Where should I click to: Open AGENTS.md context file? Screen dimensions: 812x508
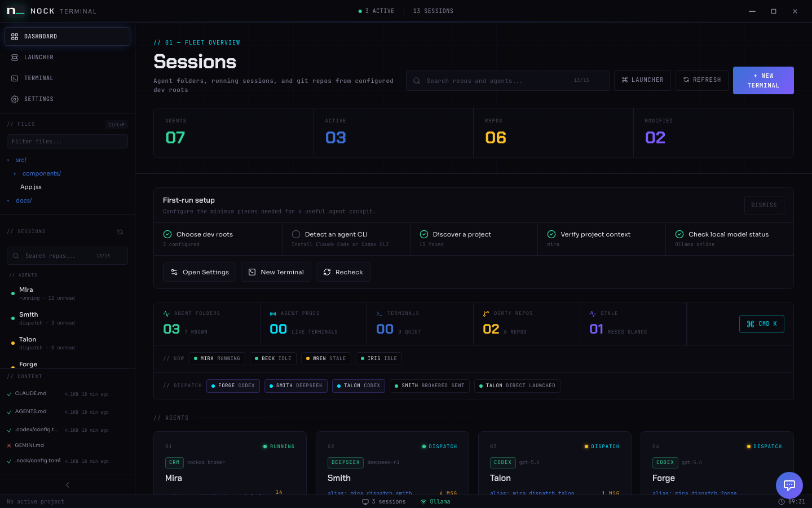67,411
